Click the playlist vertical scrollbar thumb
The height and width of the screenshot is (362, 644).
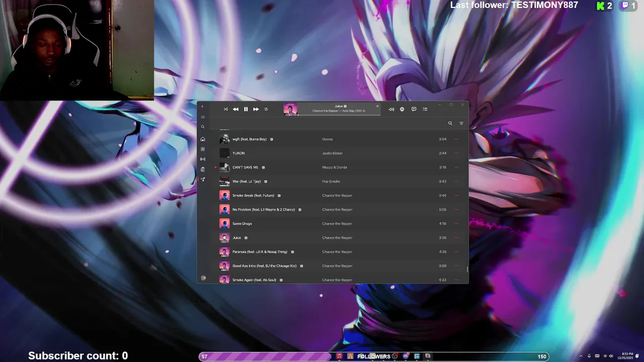[467, 269]
